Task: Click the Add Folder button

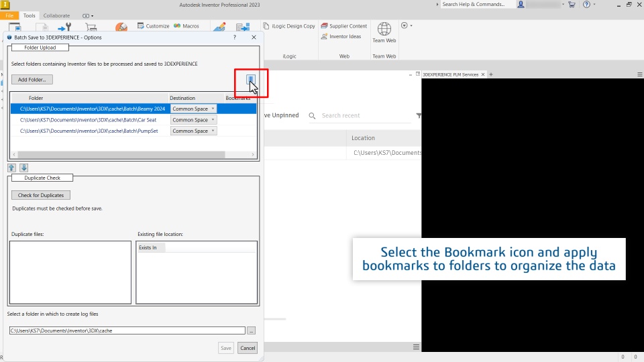Action: (x=32, y=80)
